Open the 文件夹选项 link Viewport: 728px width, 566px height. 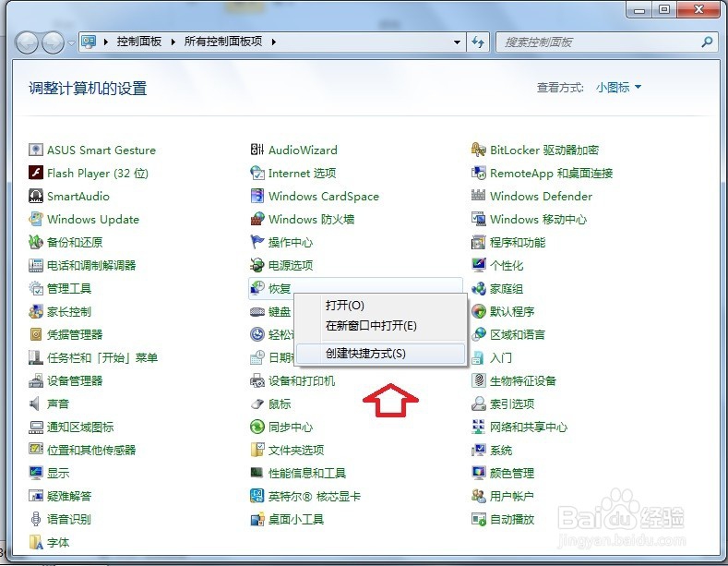[296, 450]
